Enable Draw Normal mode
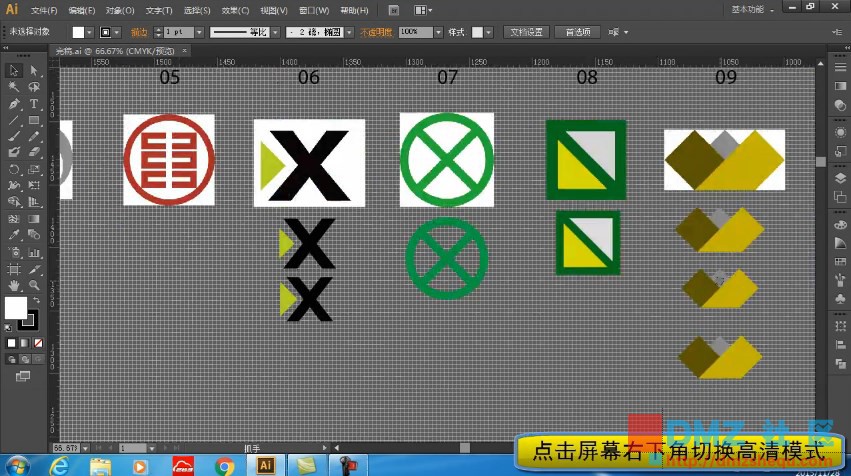The height and width of the screenshot is (476, 851). click(11, 359)
